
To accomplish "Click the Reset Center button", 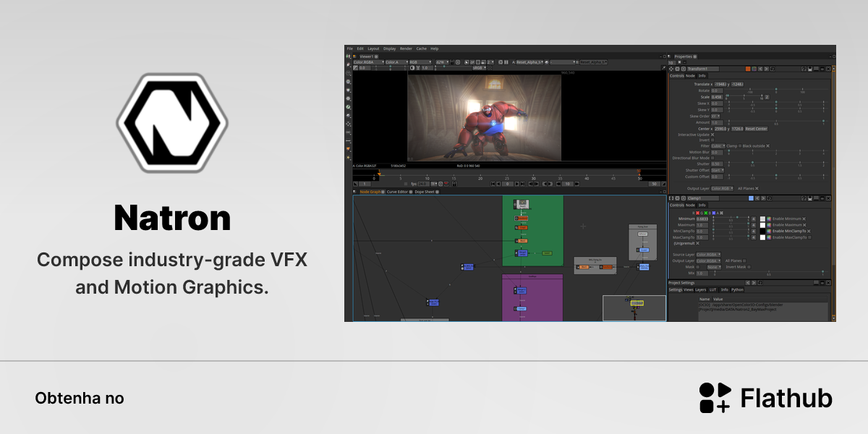I will point(756,129).
